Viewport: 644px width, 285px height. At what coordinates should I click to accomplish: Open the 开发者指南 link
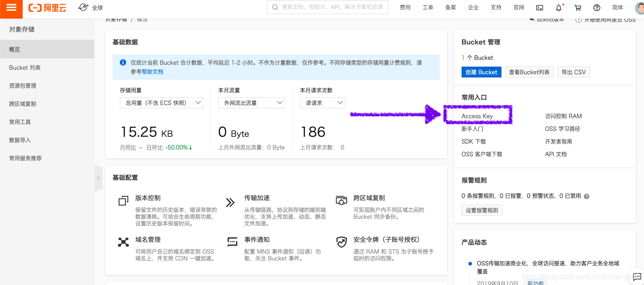click(x=559, y=141)
